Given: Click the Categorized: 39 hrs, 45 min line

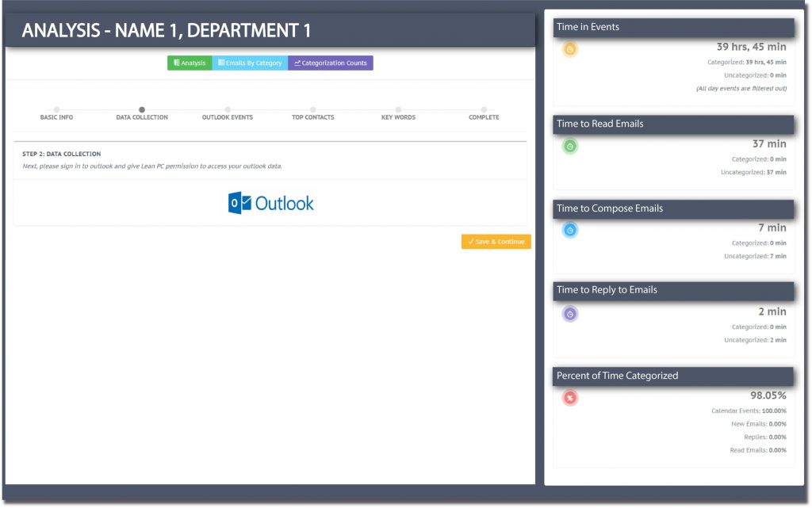Looking at the screenshot, I should coord(747,62).
